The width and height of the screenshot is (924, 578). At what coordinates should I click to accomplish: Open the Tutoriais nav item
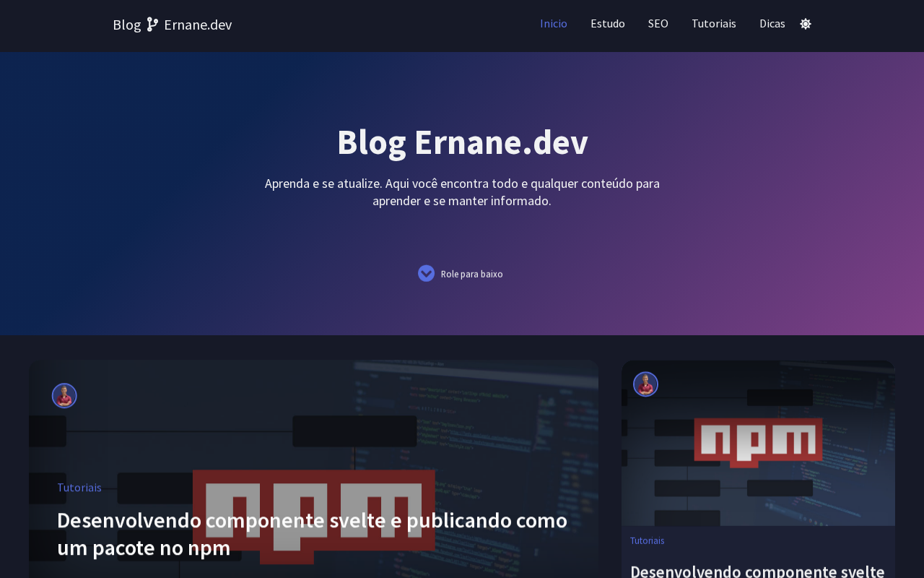point(714,24)
